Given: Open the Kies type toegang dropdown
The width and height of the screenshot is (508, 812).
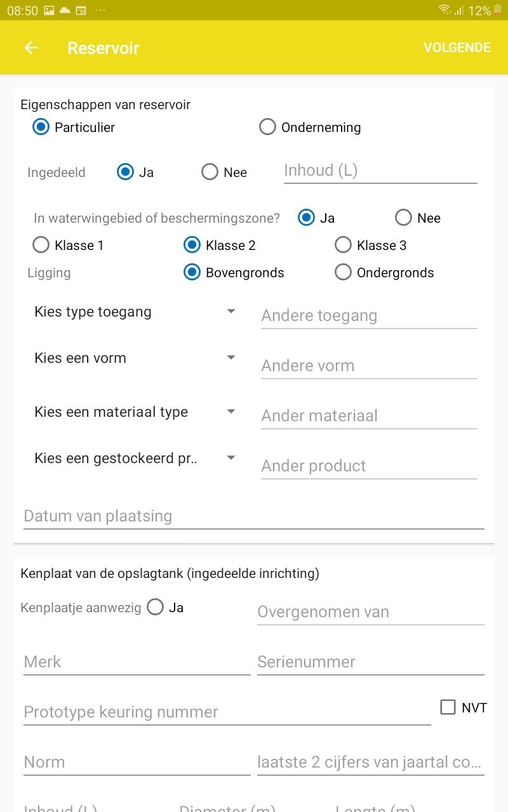Looking at the screenshot, I should pyautogui.click(x=135, y=311).
